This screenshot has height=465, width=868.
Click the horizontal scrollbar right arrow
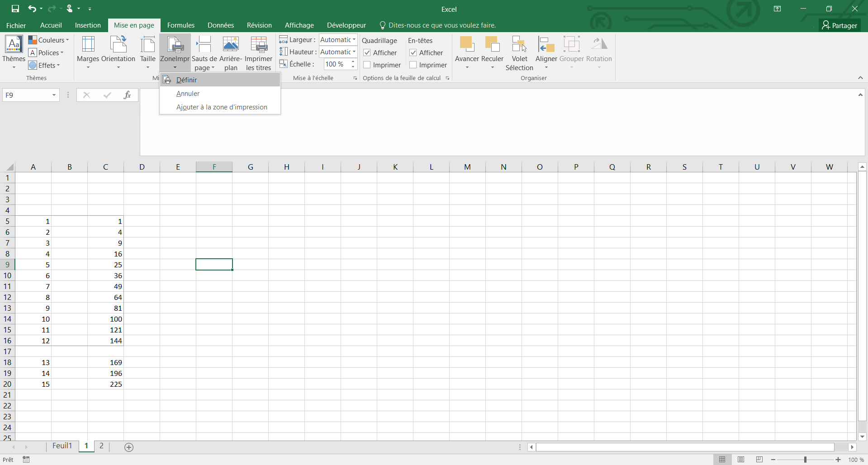tap(852, 447)
